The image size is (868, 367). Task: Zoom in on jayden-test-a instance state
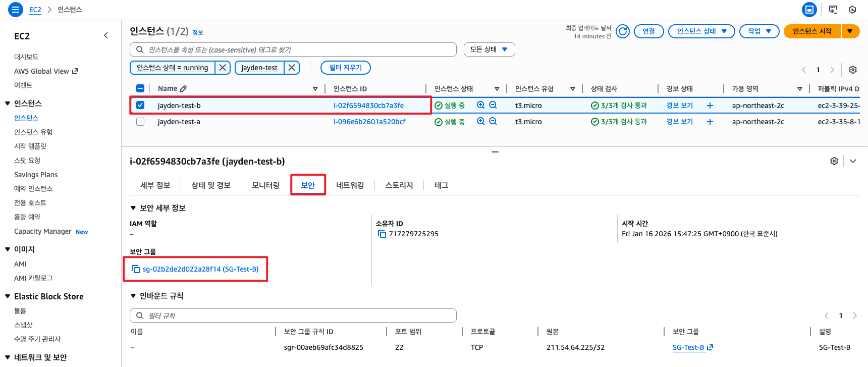point(480,121)
